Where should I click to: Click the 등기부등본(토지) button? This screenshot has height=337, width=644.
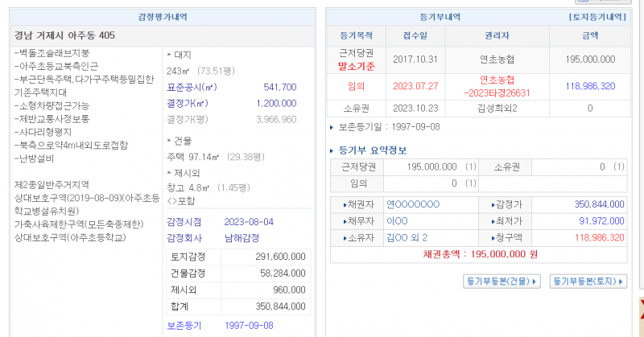coord(589,282)
